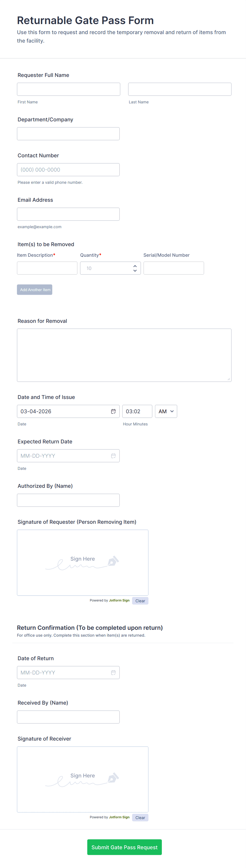Image resolution: width=246 pixels, height=868 pixels.
Task: Open calendar icon for Date of Issue
Action: pyautogui.click(x=113, y=411)
